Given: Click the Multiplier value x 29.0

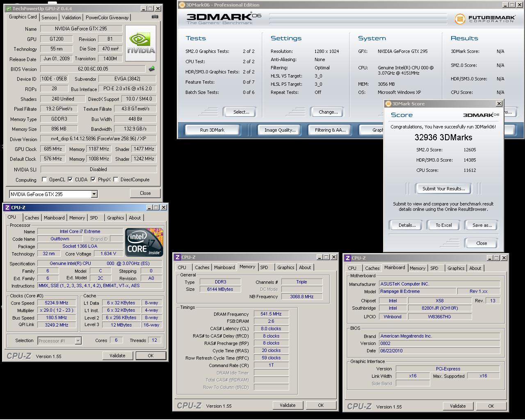Looking at the screenshot, I should [x=57, y=310].
